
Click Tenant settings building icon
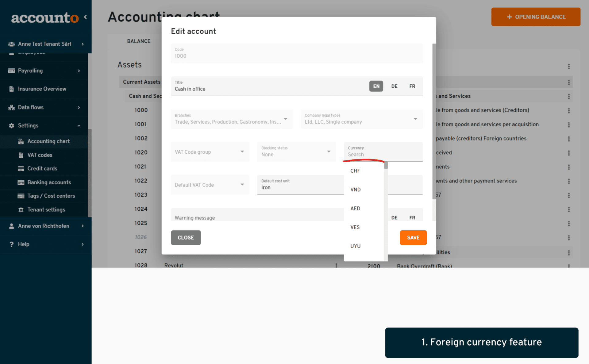coord(21,210)
